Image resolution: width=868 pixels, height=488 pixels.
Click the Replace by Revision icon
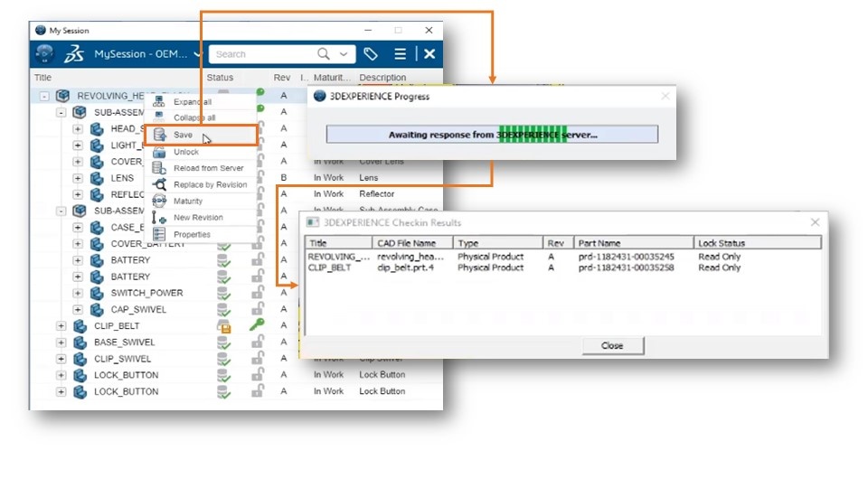(159, 184)
